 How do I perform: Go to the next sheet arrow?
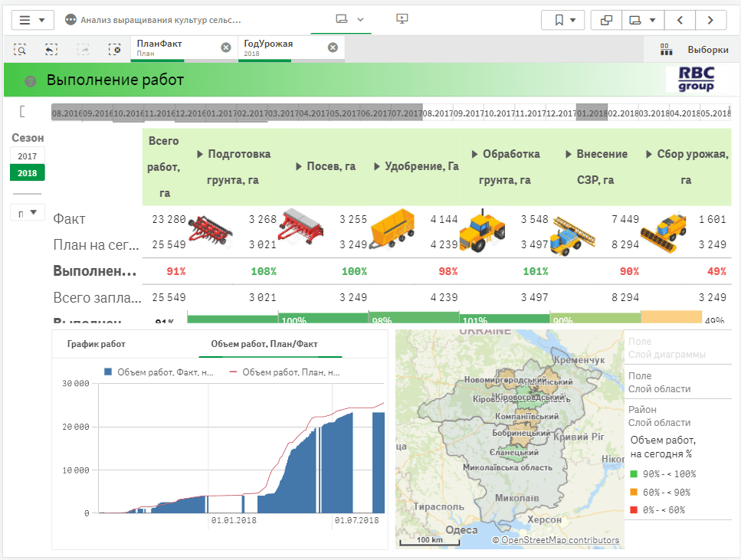pyautogui.click(x=710, y=20)
